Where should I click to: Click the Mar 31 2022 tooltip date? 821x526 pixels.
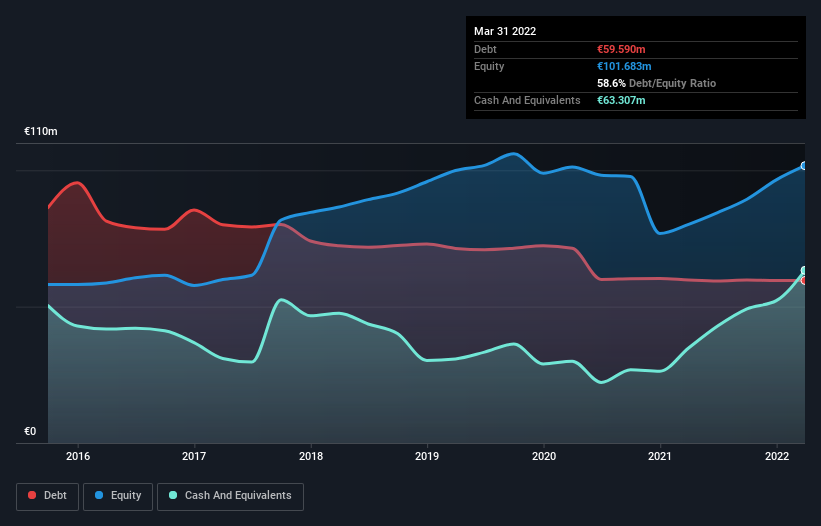505,31
